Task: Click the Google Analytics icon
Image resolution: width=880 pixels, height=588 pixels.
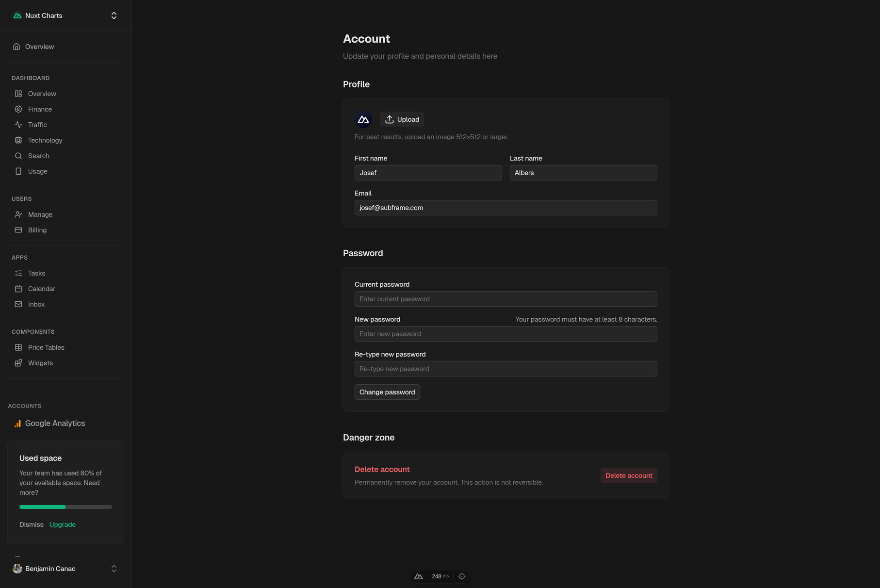Action: (17, 424)
